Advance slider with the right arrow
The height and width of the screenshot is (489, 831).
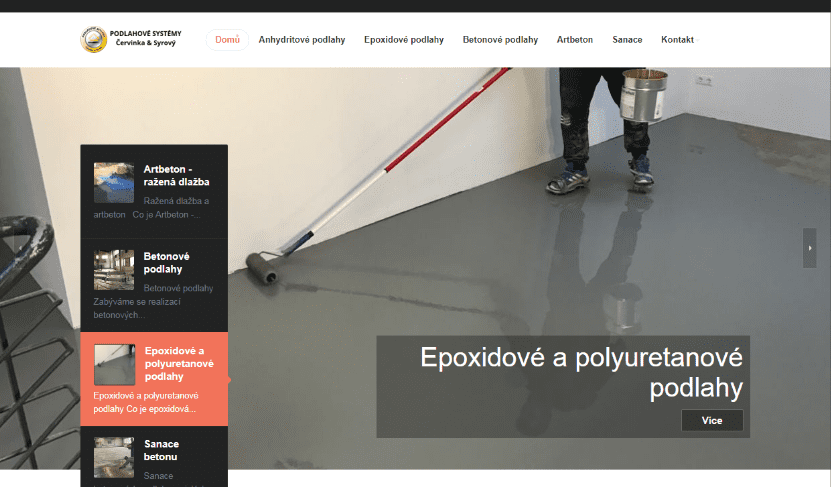click(x=809, y=248)
